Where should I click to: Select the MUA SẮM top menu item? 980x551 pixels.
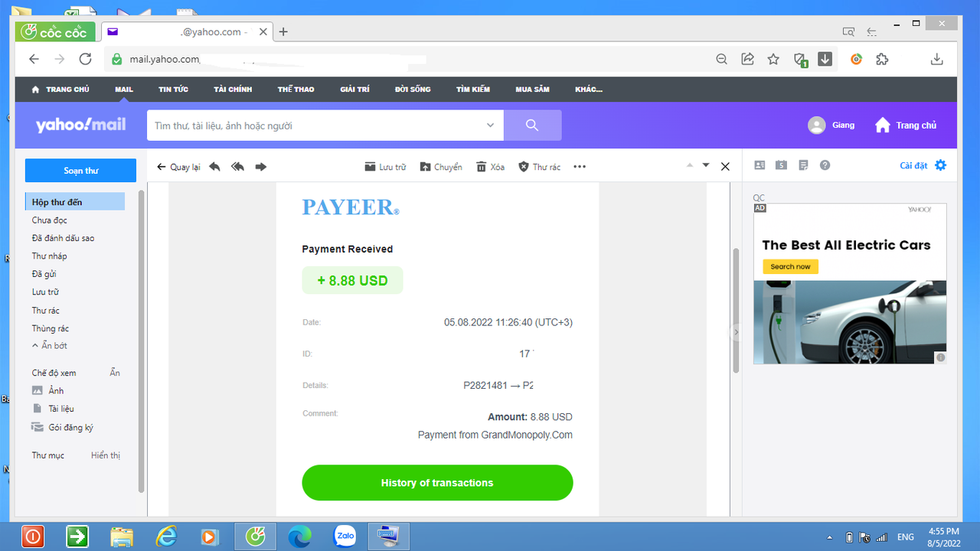click(x=532, y=90)
